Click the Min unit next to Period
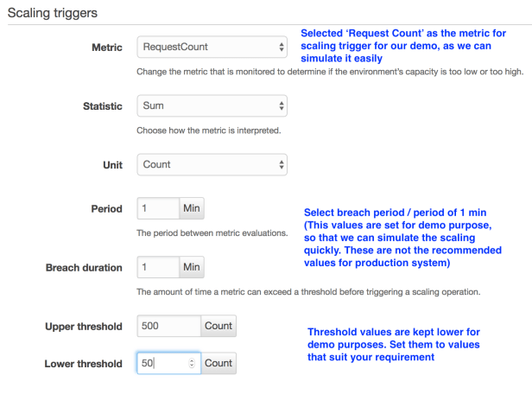532x401 pixels. 192,209
